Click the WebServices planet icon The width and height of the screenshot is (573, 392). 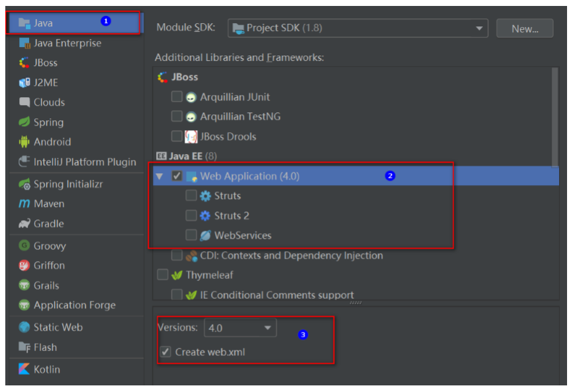coord(205,235)
